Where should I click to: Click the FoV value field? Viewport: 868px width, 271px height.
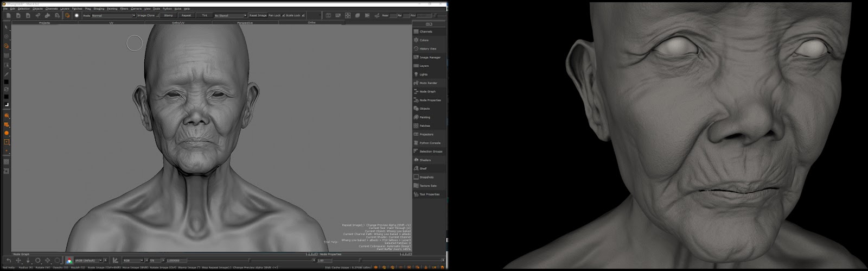pos(424,15)
